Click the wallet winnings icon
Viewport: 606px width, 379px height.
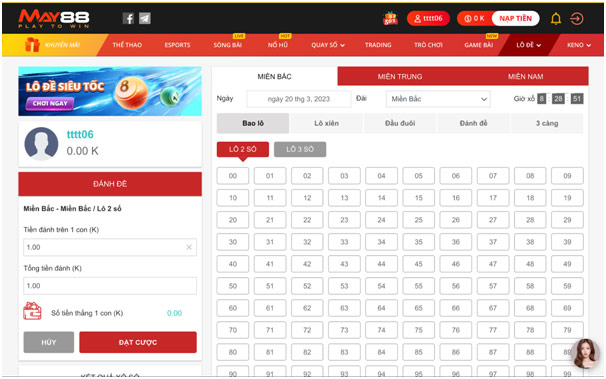coord(32,311)
